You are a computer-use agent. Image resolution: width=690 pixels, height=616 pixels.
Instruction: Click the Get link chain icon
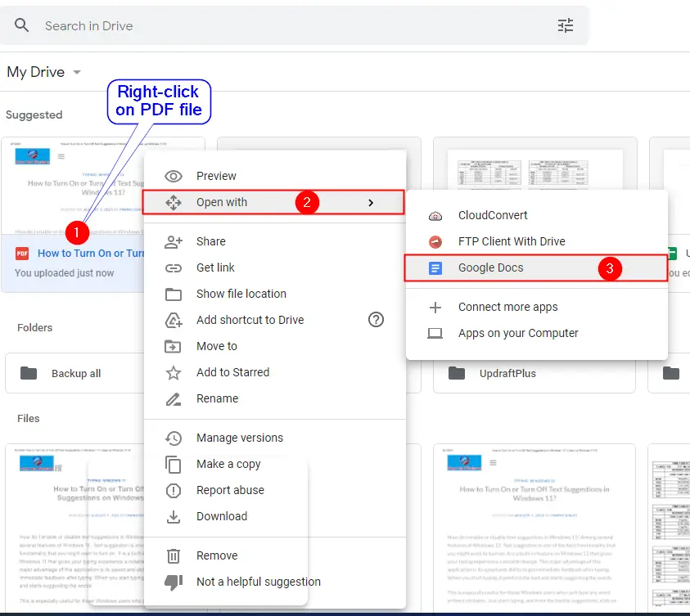174,268
